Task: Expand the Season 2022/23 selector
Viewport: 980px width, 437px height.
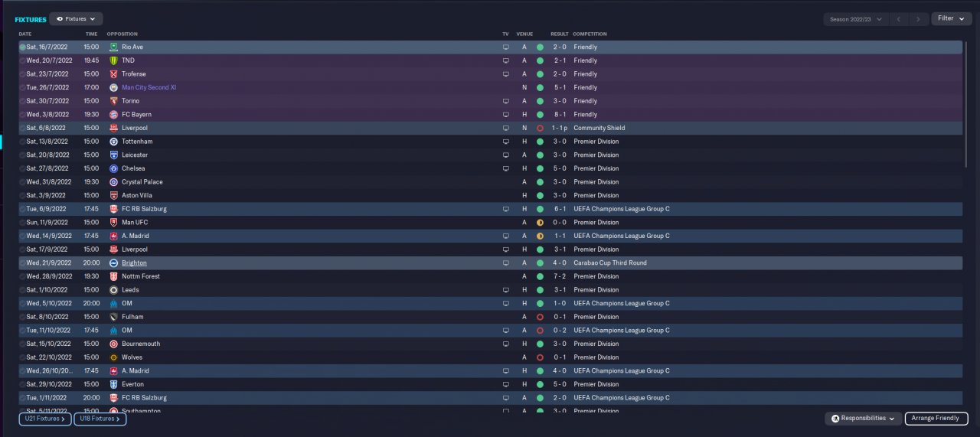Action: 856,19
